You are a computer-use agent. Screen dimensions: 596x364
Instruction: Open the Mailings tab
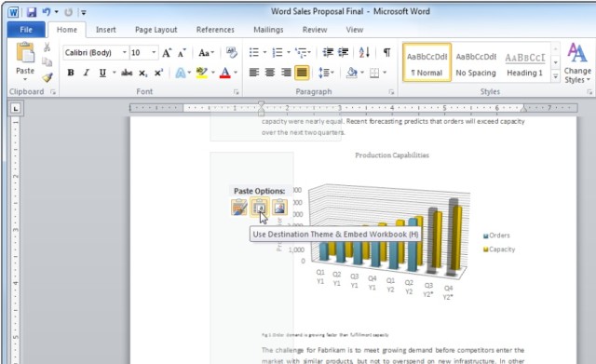268,30
